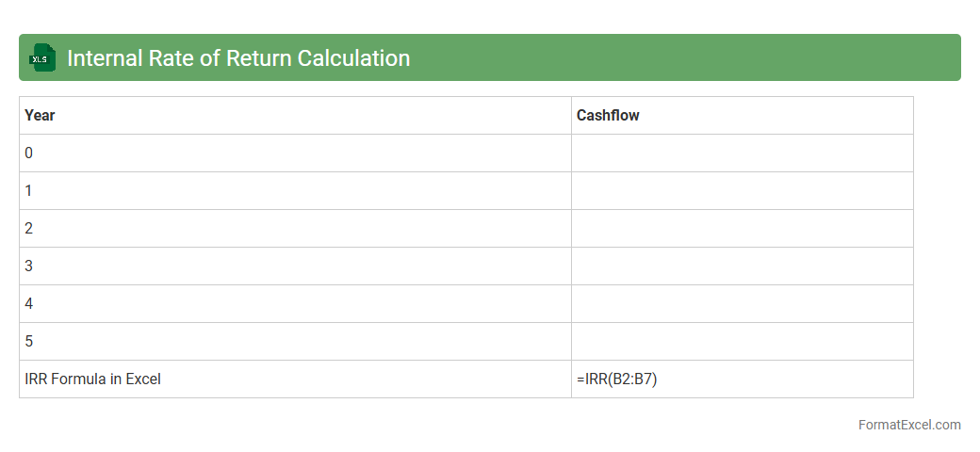Click the Year 0 cell

[x=295, y=153]
